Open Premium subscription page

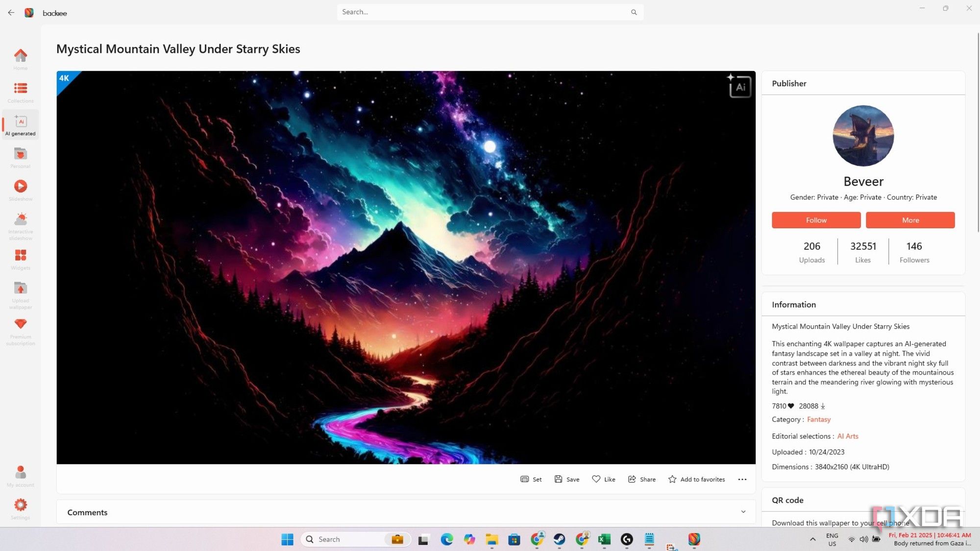(21, 332)
